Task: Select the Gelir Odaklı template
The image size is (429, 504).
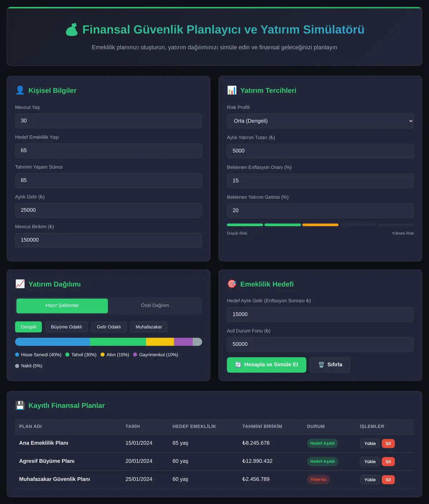Action: (x=109, y=327)
